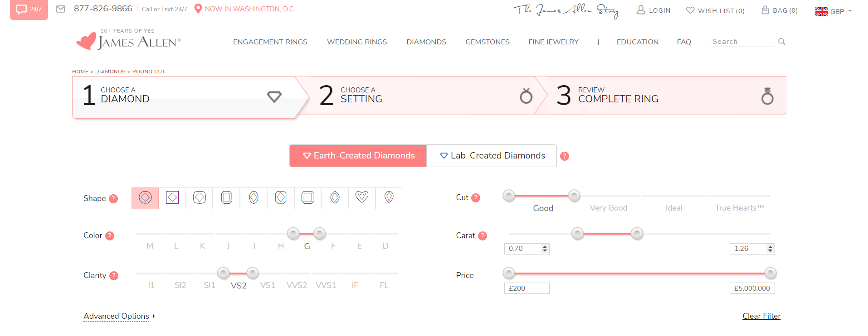The image size is (868, 336).
Task: Select the Pear diamond shape
Action: 389,198
